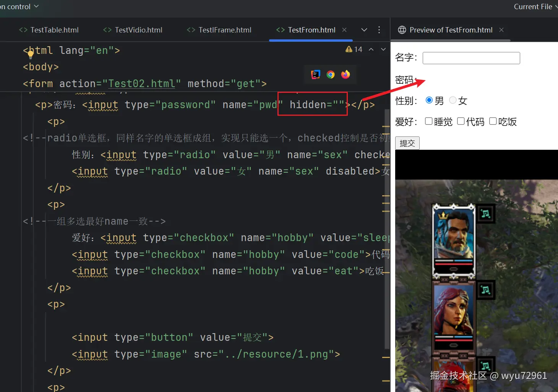Click the value="code" checkbox line

click(x=231, y=254)
